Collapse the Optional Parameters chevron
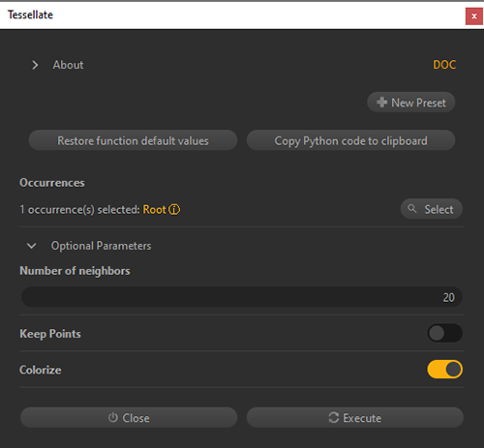Screen dimensions: 484x448 pos(32,246)
